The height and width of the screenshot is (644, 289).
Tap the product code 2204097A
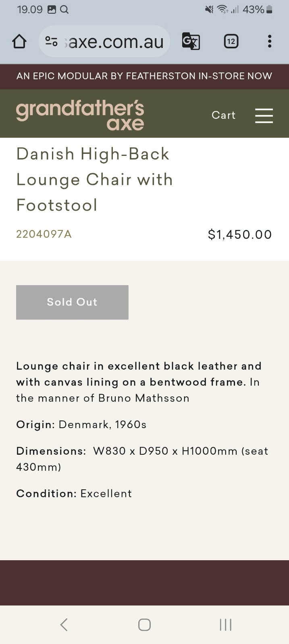coord(44,234)
